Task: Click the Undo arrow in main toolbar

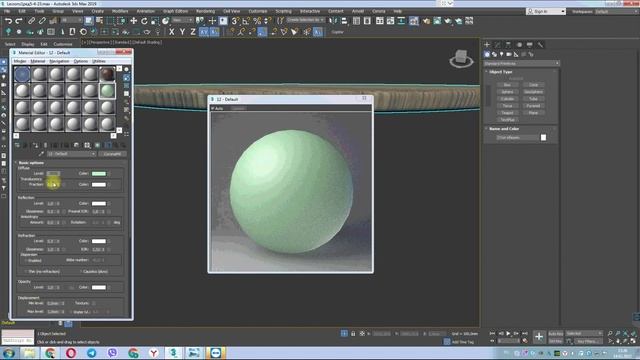Action: 8,20
